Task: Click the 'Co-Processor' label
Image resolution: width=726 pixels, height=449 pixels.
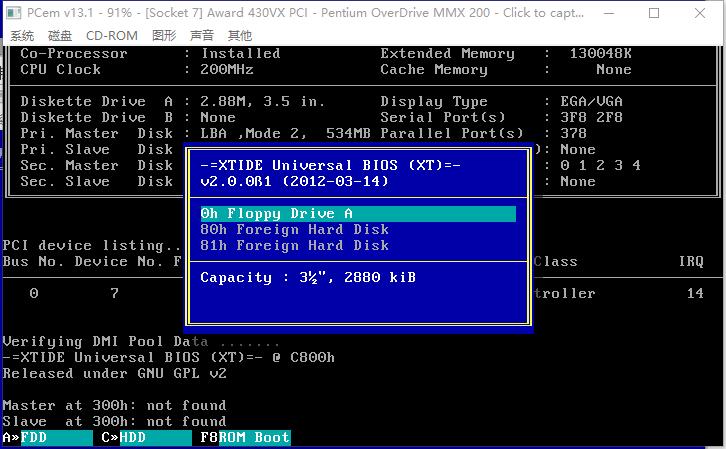Action: [x=74, y=53]
